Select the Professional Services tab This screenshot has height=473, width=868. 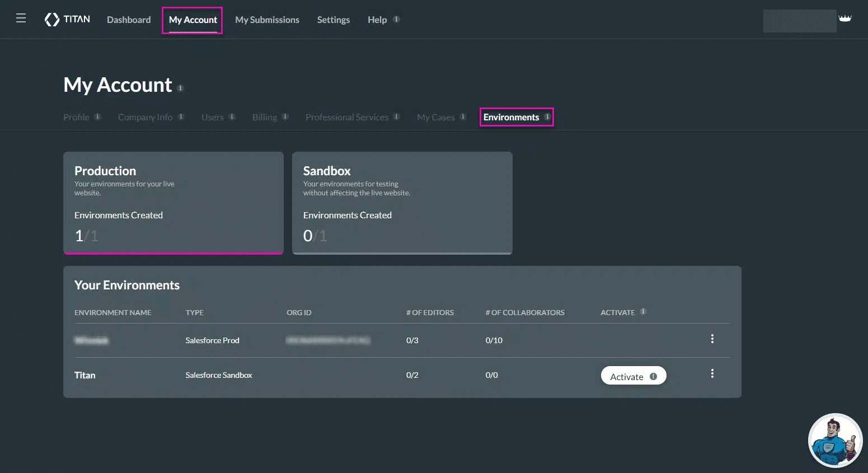pyautogui.click(x=346, y=117)
